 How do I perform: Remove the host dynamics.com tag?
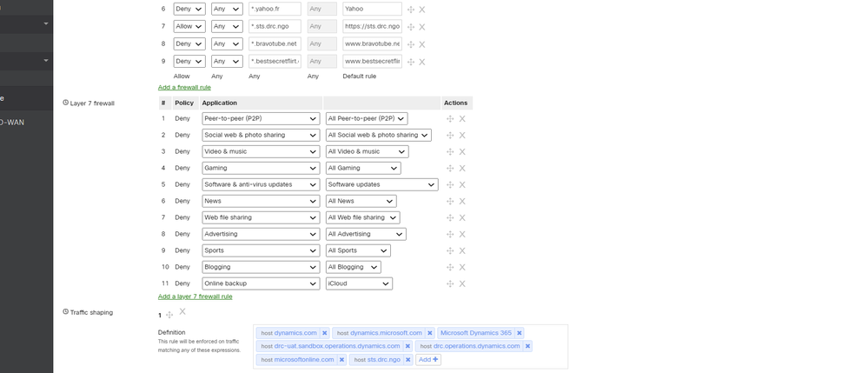click(x=325, y=333)
